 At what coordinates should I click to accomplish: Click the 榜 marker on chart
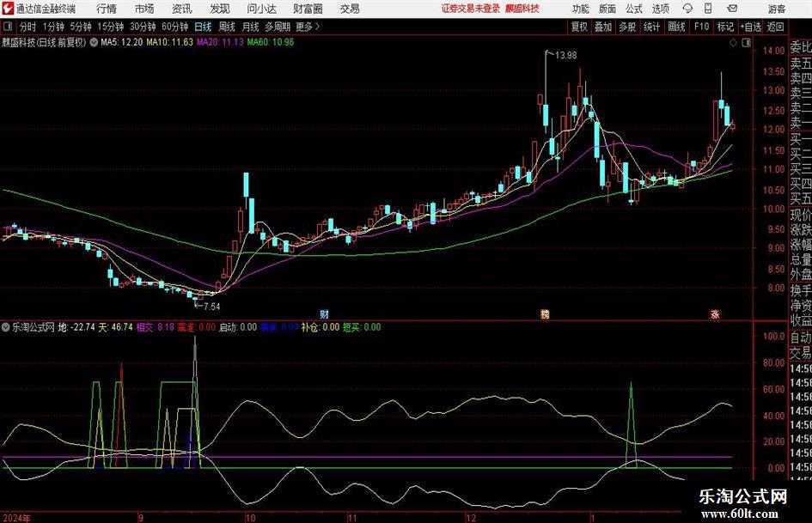pos(545,314)
